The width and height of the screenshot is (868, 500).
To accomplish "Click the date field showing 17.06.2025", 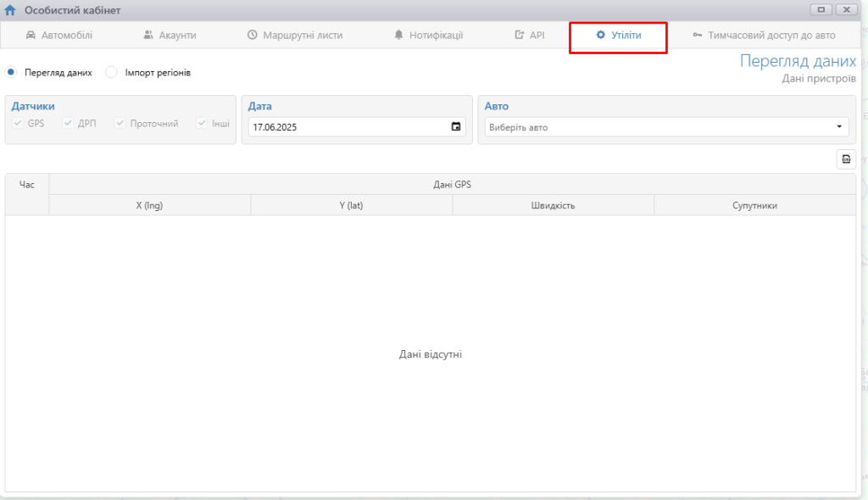I will click(357, 127).
